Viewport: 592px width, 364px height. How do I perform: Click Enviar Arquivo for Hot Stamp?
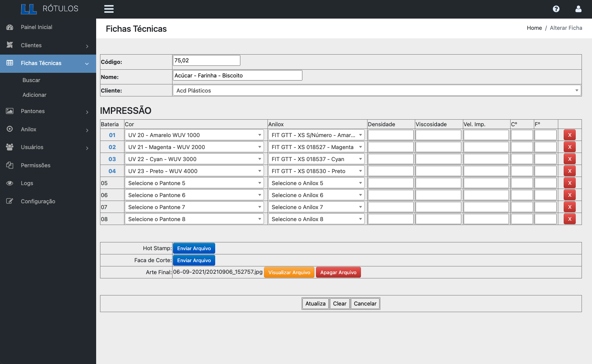pyautogui.click(x=194, y=248)
